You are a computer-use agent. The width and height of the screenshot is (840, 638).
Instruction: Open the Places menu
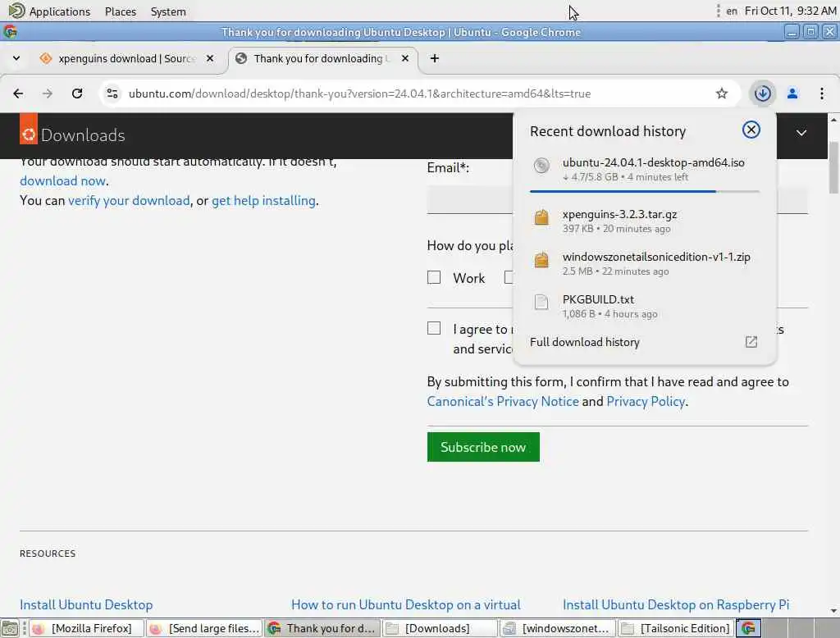pos(121,11)
